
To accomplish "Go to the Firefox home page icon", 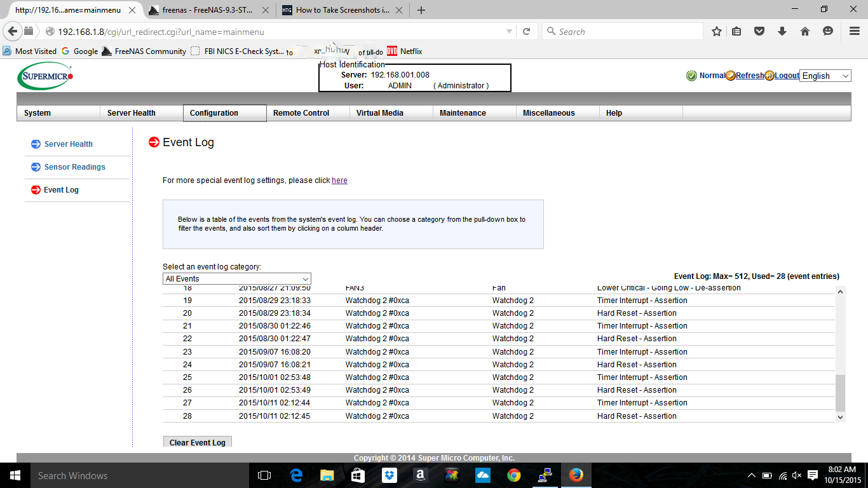I will 804,31.
